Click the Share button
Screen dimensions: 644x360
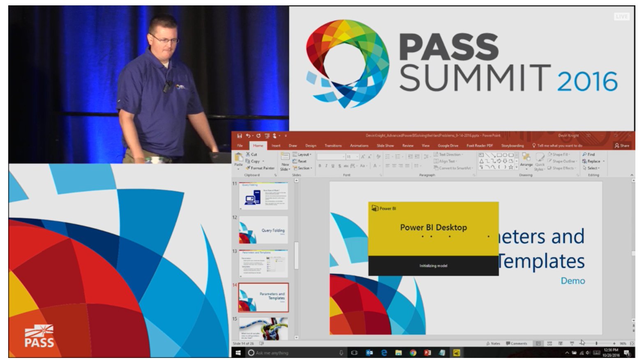coord(622,145)
